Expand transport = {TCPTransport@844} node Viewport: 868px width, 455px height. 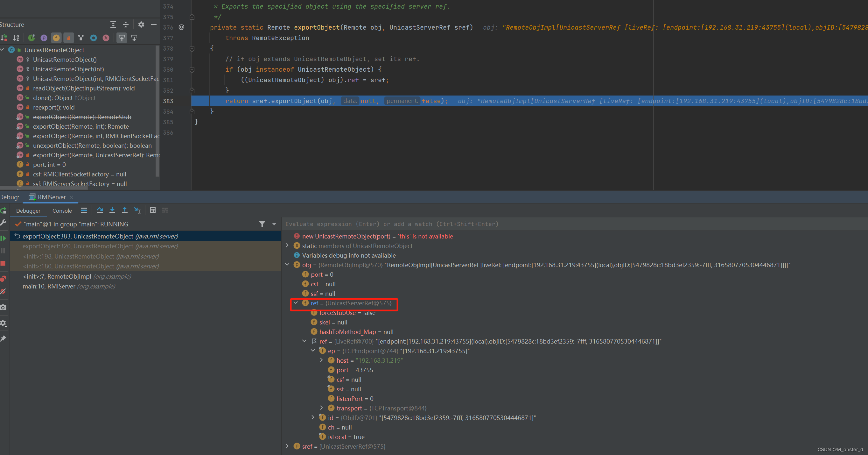(321, 408)
